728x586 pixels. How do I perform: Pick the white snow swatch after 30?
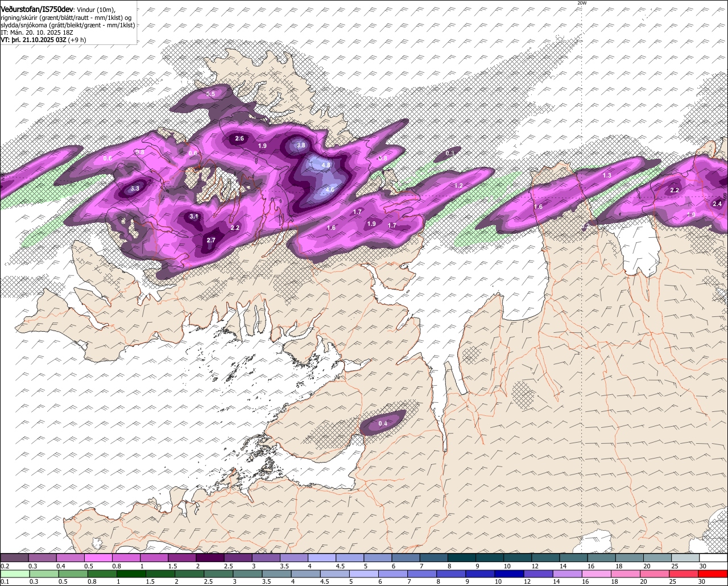(714, 558)
